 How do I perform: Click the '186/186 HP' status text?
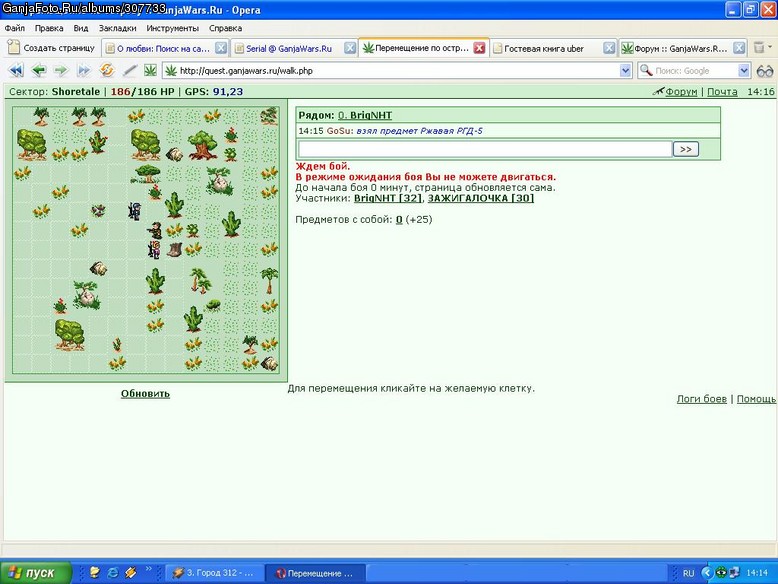pos(142,92)
